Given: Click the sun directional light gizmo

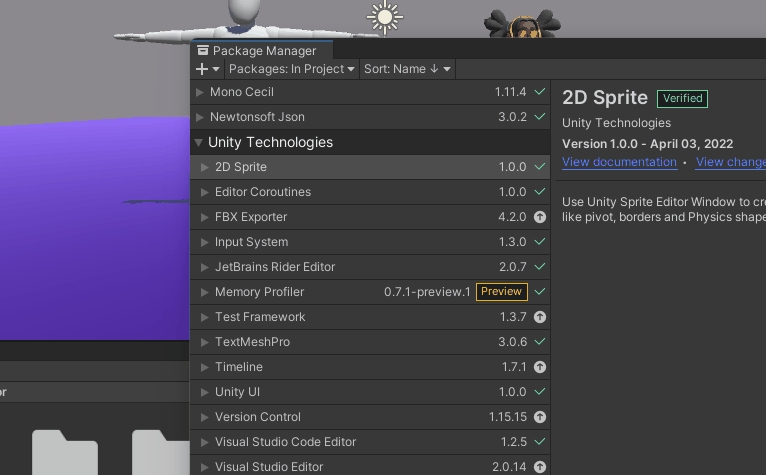Looking at the screenshot, I should [385, 16].
